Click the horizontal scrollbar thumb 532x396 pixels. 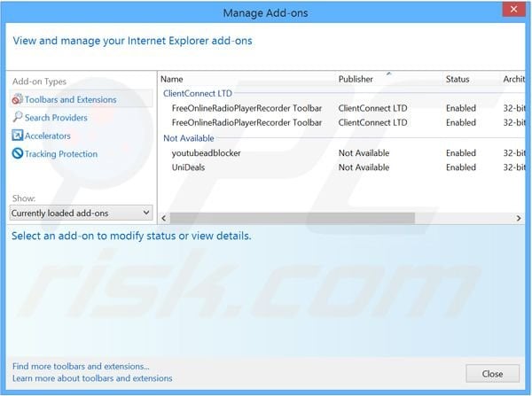[x=292, y=218]
